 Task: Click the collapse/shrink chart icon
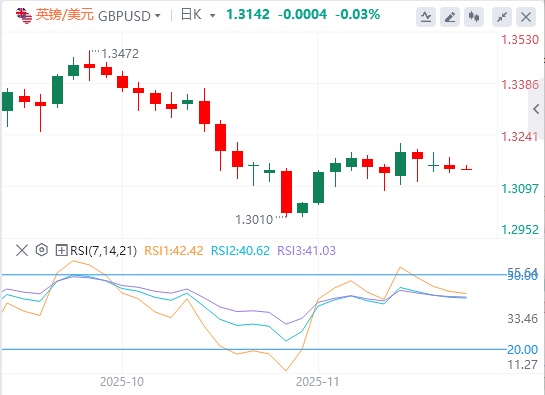coord(502,17)
